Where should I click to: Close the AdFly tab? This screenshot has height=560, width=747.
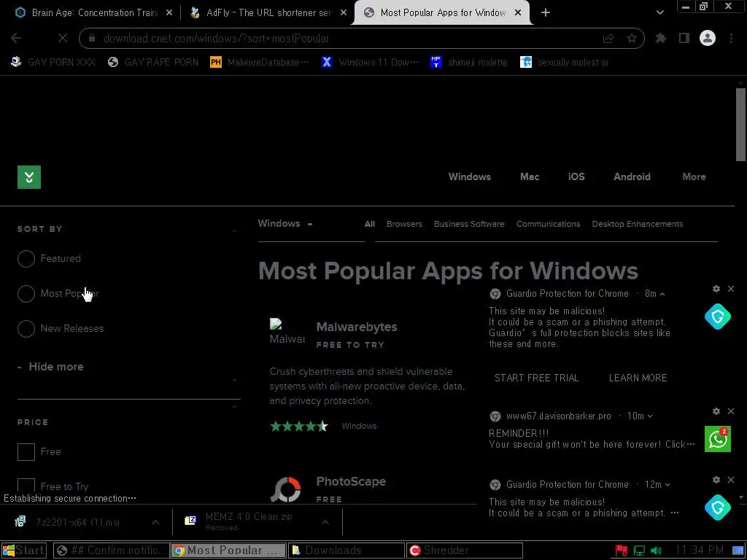point(344,13)
